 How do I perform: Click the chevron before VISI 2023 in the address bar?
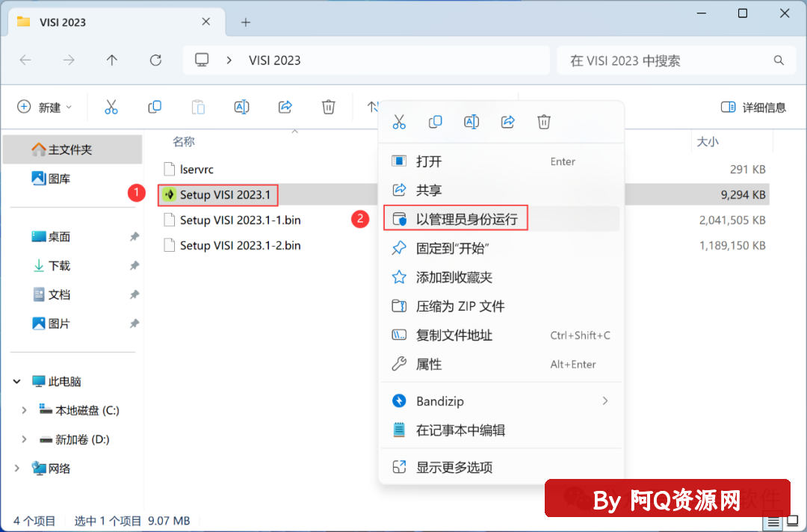229,61
